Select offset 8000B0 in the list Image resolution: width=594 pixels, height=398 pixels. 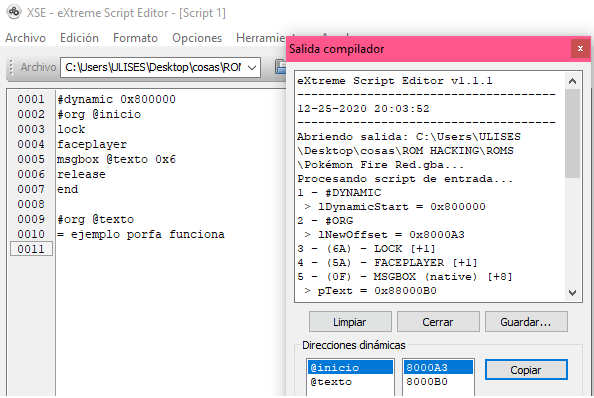[438, 381]
